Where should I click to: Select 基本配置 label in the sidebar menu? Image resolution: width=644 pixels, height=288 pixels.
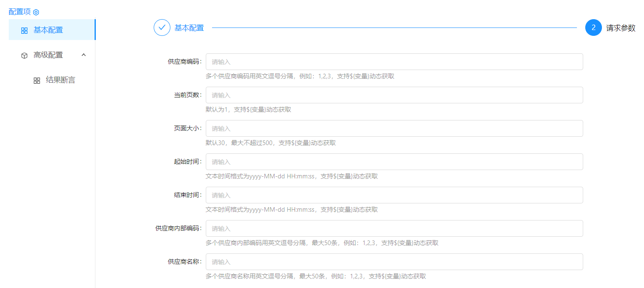tap(48, 30)
